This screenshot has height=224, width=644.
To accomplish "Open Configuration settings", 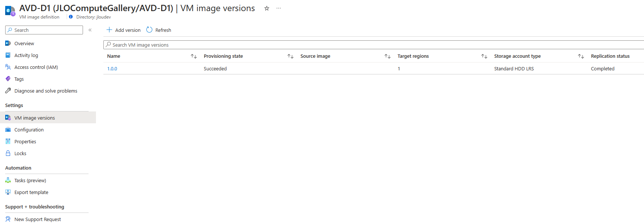I will click(29, 130).
